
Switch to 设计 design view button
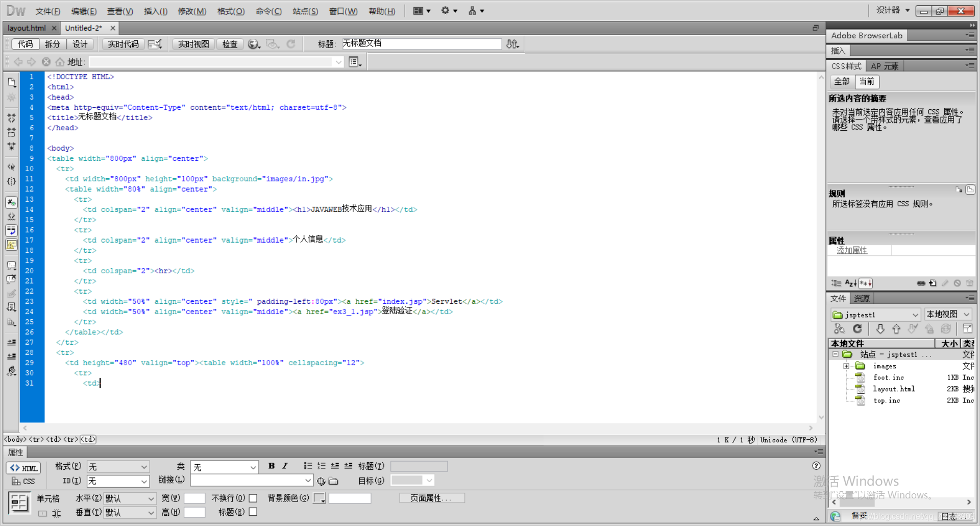80,44
